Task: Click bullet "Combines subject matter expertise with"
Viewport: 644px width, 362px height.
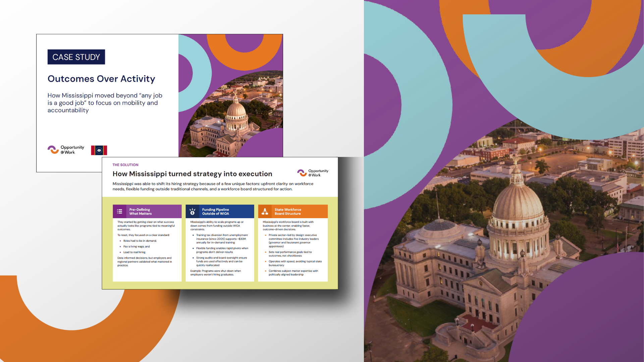Action: click(293, 273)
